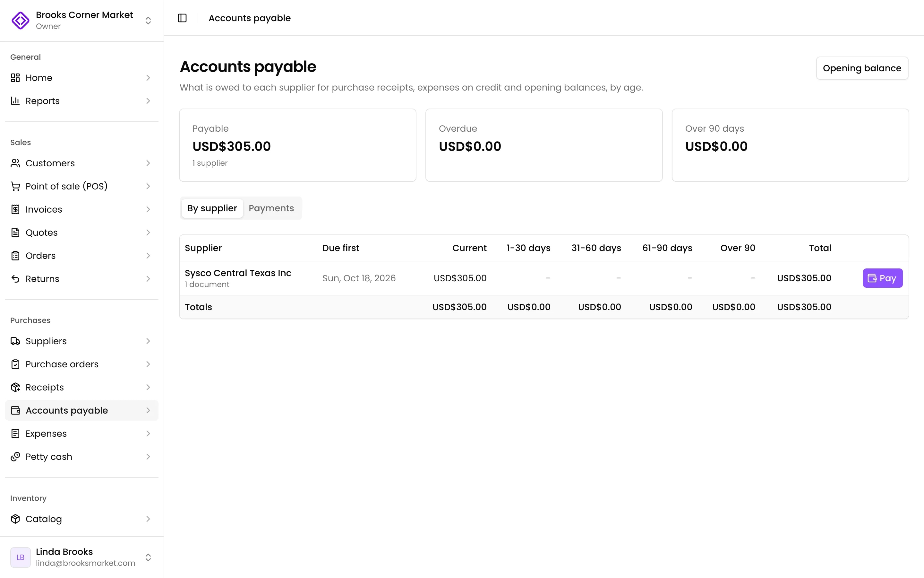Click the Accounts payable breadcrumb title
Screen dimensions: 924x578
[250, 18]
